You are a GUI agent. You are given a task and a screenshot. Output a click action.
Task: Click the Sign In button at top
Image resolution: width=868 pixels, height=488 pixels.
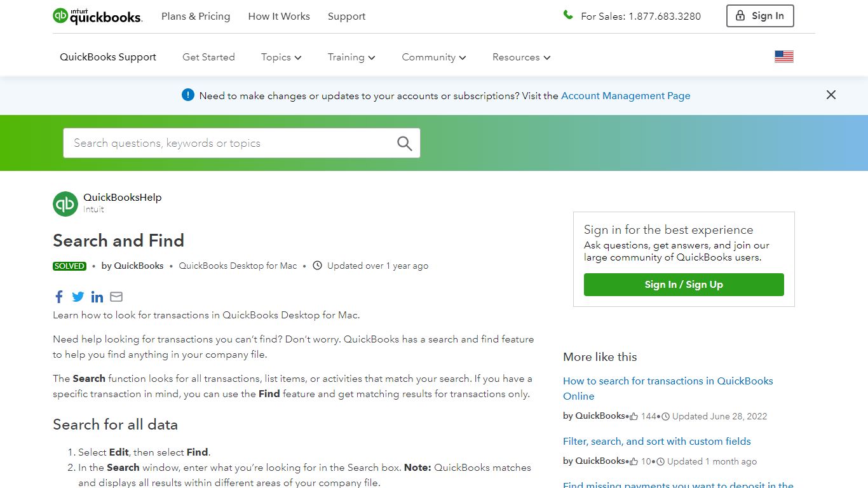tap(760, 16)
